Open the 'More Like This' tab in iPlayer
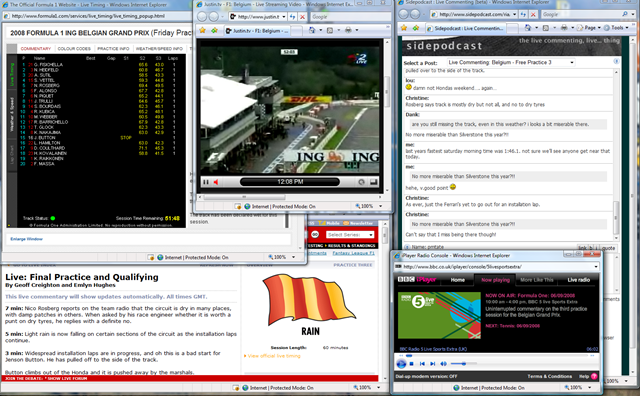640x396 pixels. (537, 280)
